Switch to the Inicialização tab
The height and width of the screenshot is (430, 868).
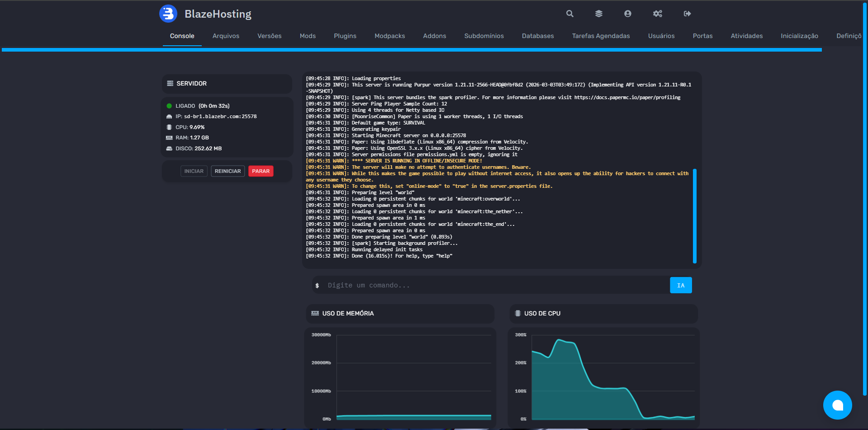point(799,36)
